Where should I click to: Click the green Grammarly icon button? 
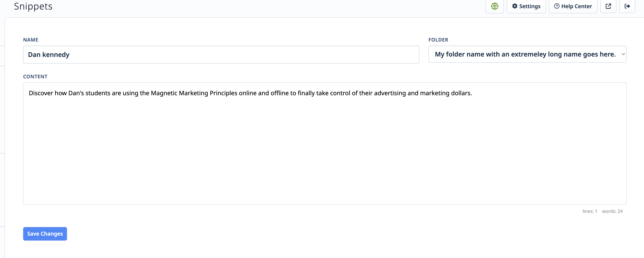pyautogui.click(x=495, y=6)
